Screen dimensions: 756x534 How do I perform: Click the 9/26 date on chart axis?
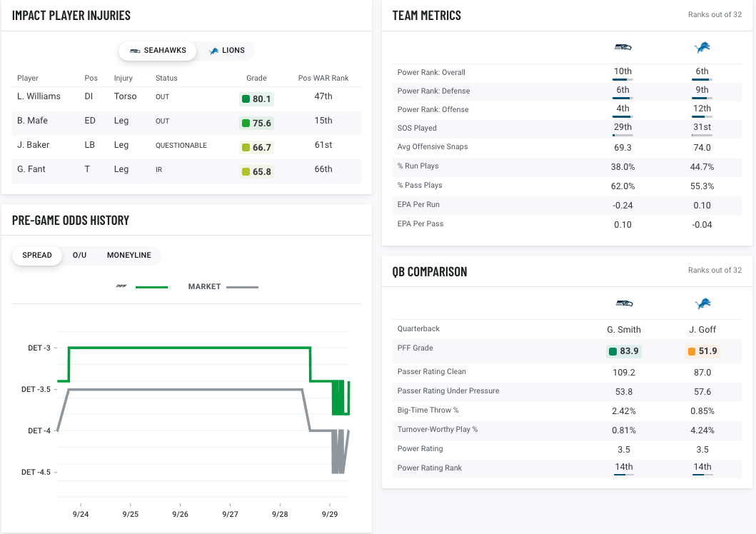[181, 514]
